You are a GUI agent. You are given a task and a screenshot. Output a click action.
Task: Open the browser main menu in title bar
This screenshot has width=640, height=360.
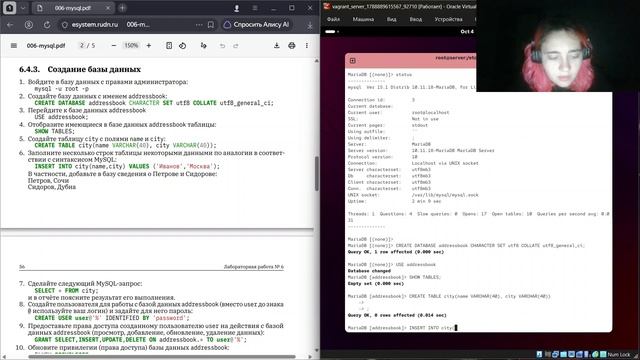[255, 8]
